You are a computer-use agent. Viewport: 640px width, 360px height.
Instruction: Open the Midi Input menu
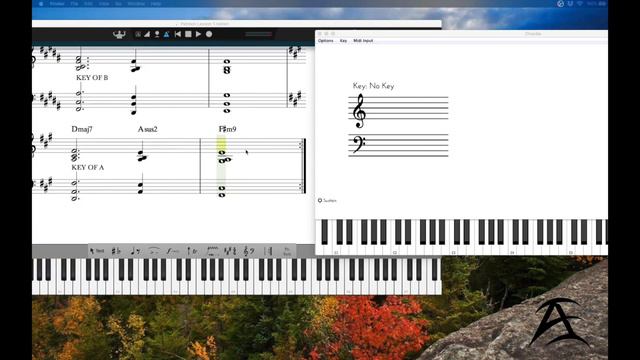[x=363, y=41]
